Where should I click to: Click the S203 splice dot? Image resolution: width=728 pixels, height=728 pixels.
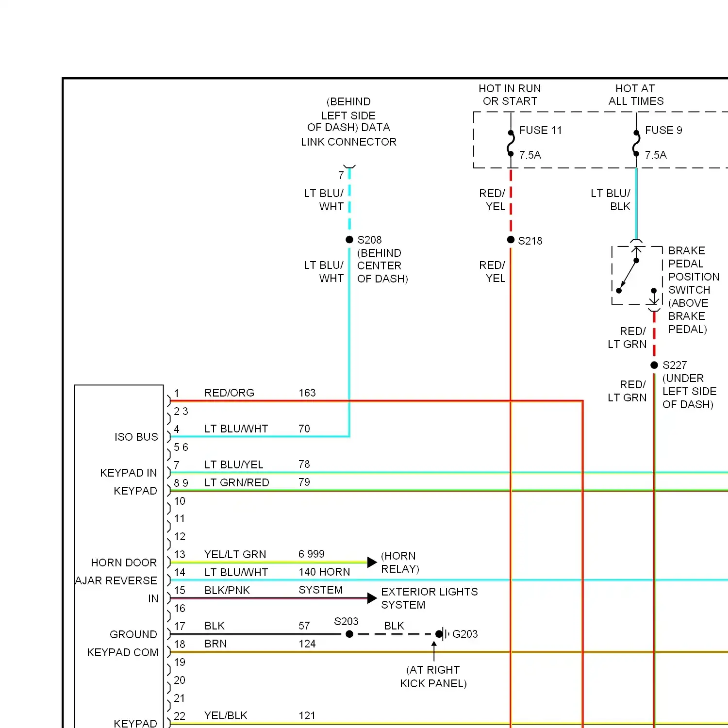click(349, 634)
